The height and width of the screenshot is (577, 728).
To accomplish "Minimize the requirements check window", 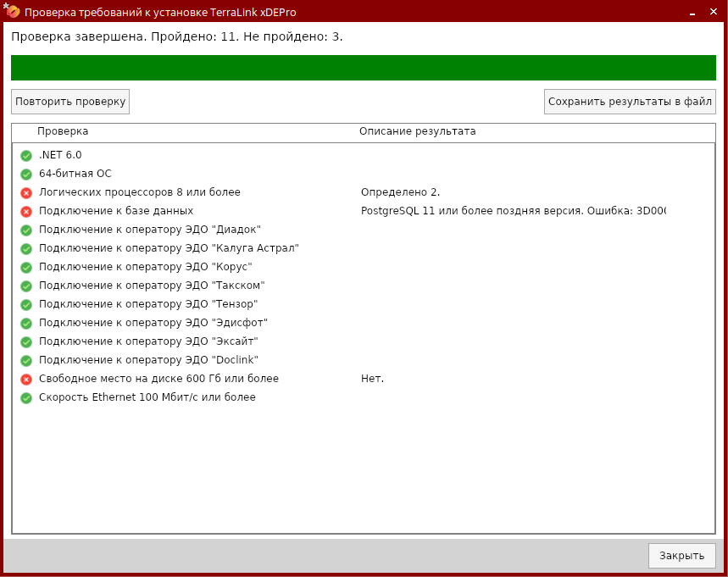I will (692, 12).
